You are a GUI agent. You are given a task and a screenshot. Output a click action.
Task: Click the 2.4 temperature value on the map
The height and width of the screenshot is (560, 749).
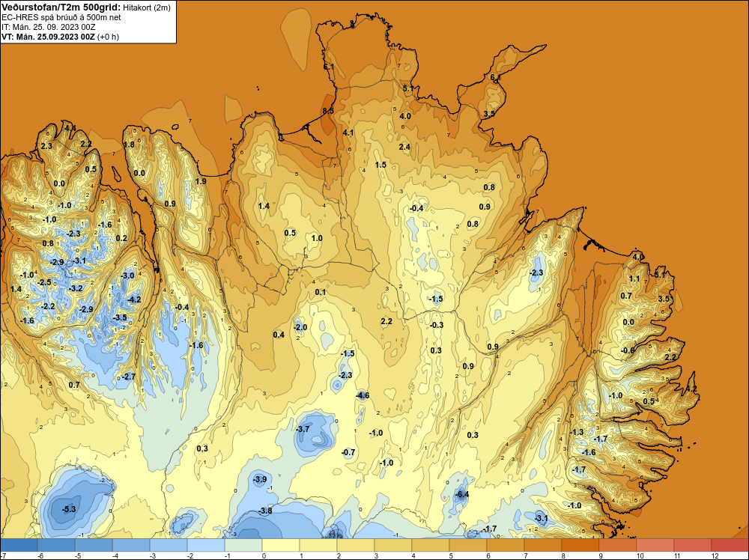point(404,147)
